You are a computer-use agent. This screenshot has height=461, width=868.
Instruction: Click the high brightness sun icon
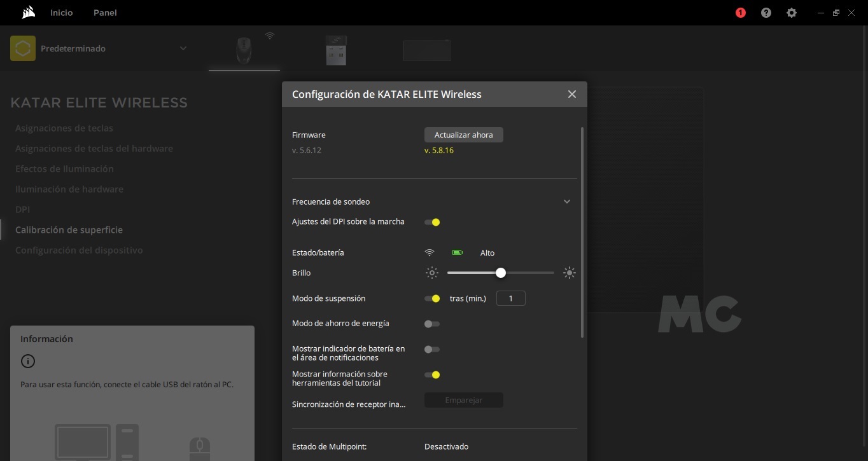click(569, 273)
